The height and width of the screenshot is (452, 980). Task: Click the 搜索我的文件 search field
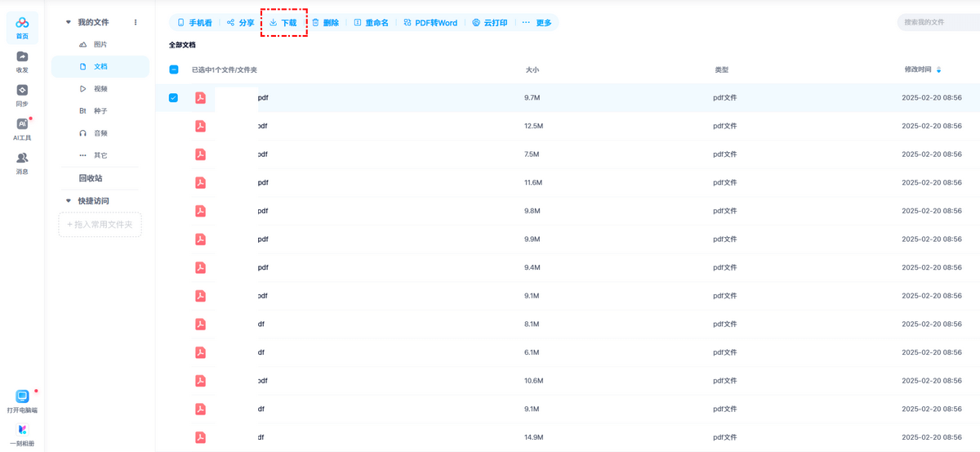click(939, 22)
